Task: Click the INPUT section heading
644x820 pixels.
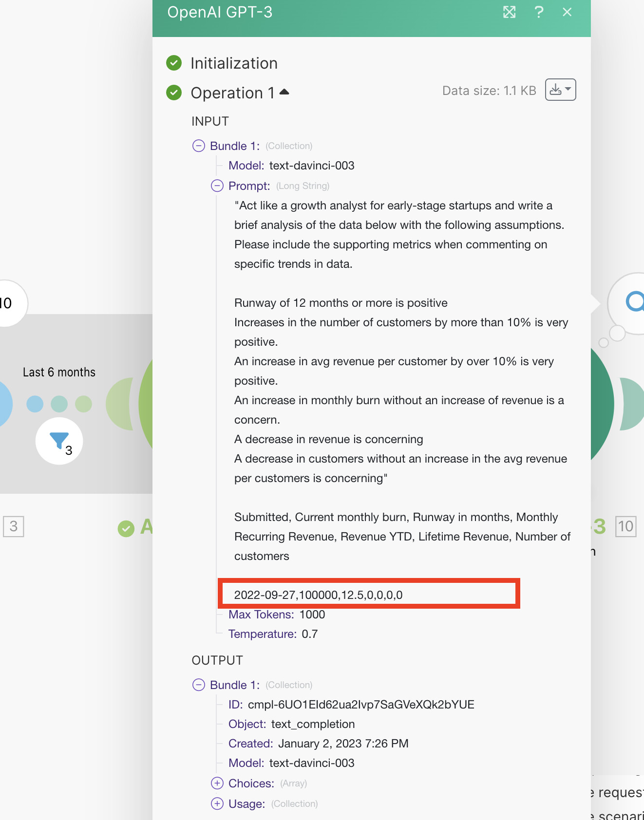Action: point(210,121)
